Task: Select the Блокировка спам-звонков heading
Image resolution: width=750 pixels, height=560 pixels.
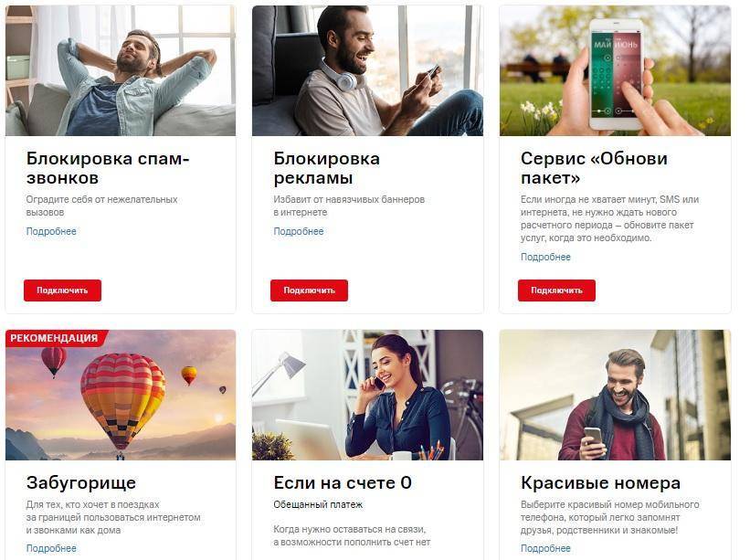Action: tap(108, 168)
